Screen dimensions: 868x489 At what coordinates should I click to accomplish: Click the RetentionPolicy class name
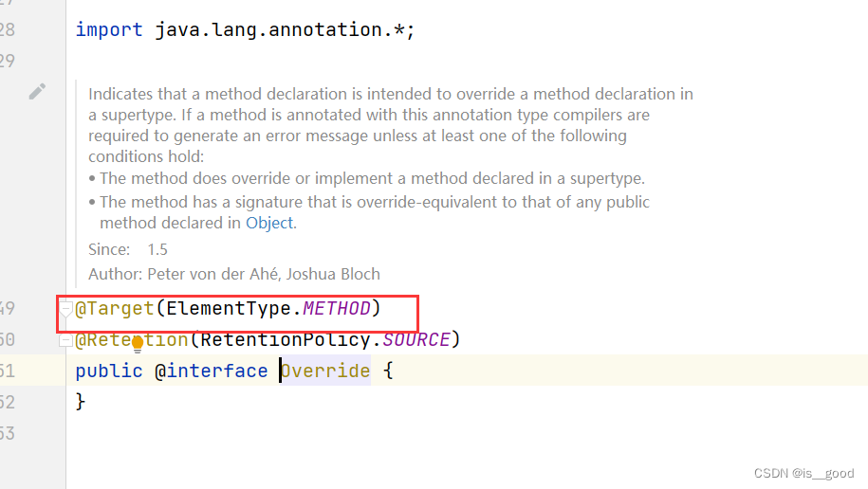[286, 339]
